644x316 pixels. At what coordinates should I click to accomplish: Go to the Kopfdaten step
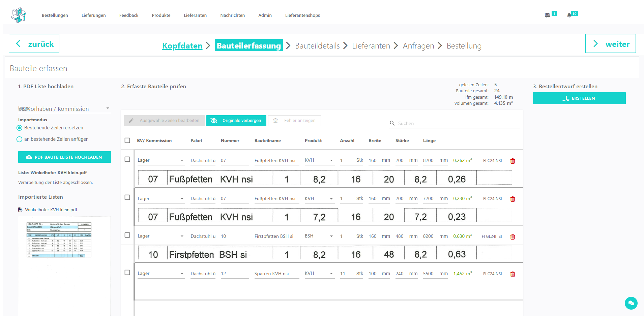tap(182, 46)
